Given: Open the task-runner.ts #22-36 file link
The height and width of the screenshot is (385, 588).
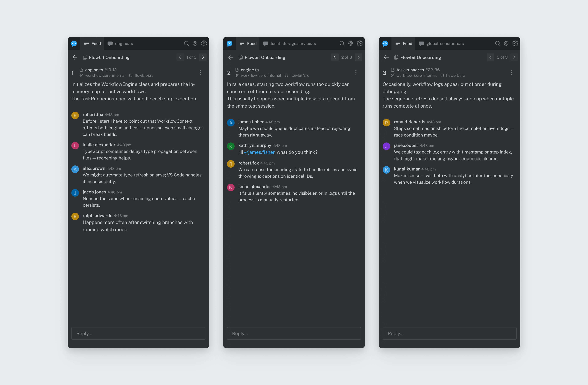Looking at the screenshot, I should [418, 70].
